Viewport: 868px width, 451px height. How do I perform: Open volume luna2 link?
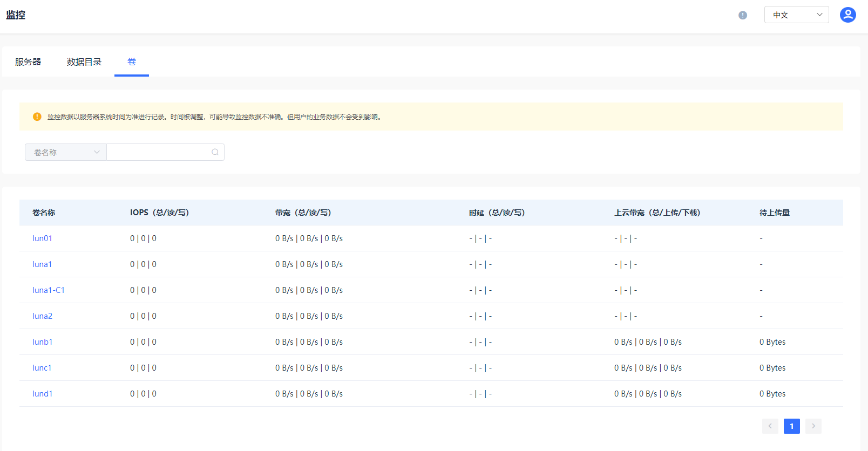(42, 316)
